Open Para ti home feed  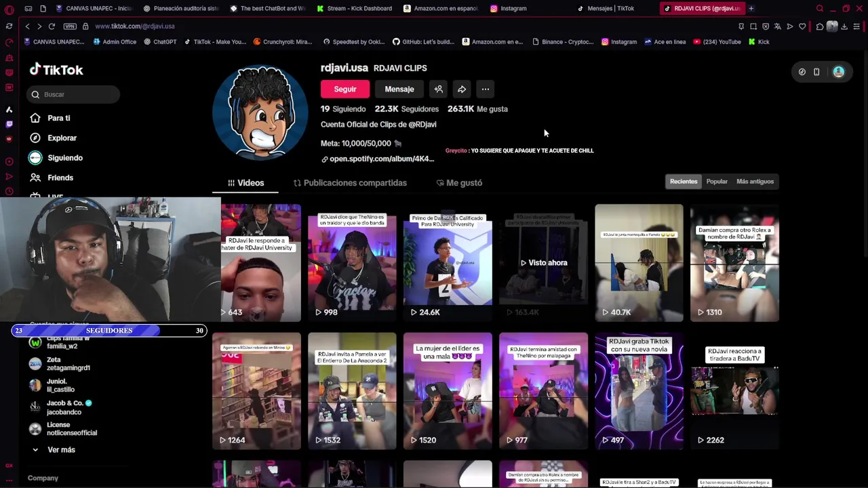(x=50, y=118)
